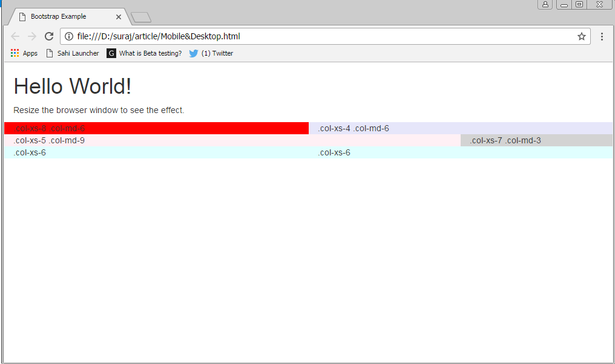The image size is (615, 364).
Task: Click the browser back arrow
Action: point(15,36)
